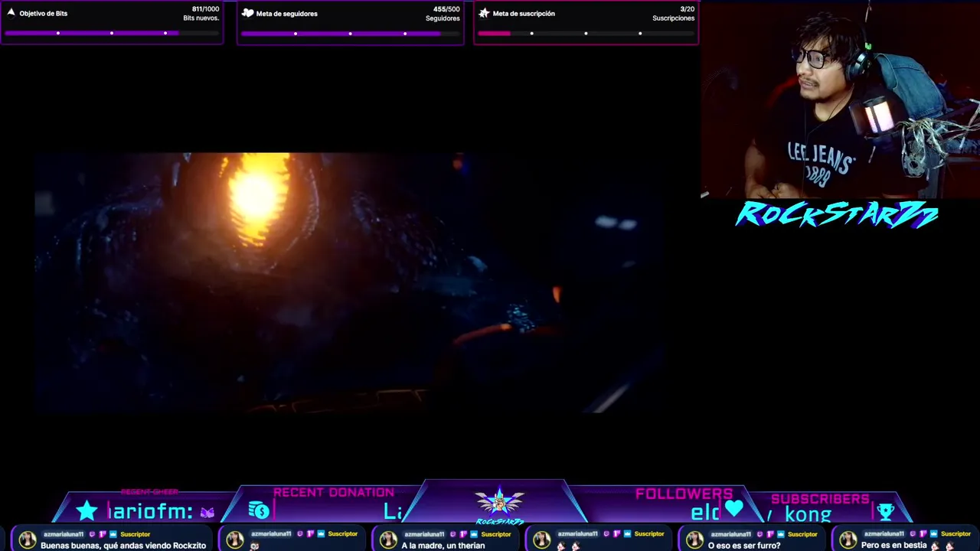This screenshot has width=980, height=551.
Task: Click the 'A la madre, un therian' message
Action: [443, 545]
